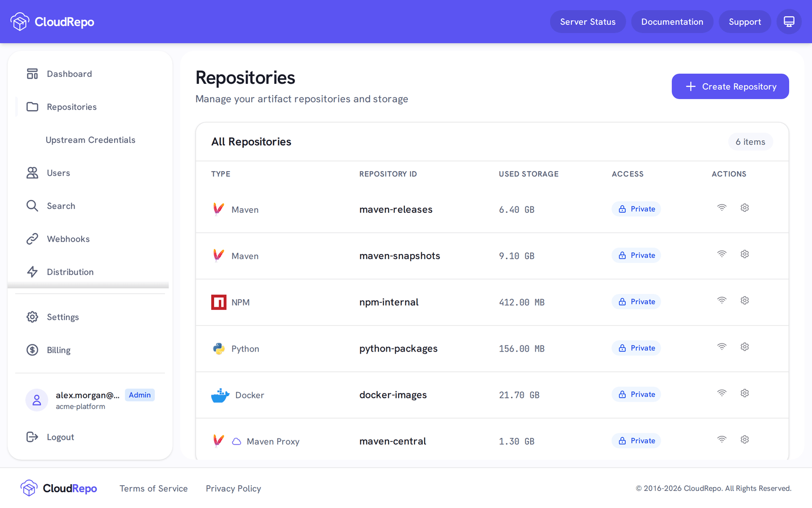Open the Dashboard sidebar item
The image size is (812, 508).
[x=90, y=74]
